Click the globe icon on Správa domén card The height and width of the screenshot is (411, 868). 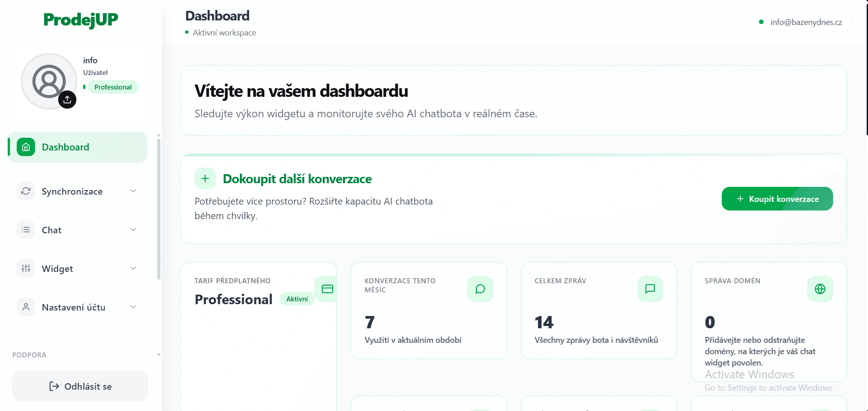tap(819, 289)
